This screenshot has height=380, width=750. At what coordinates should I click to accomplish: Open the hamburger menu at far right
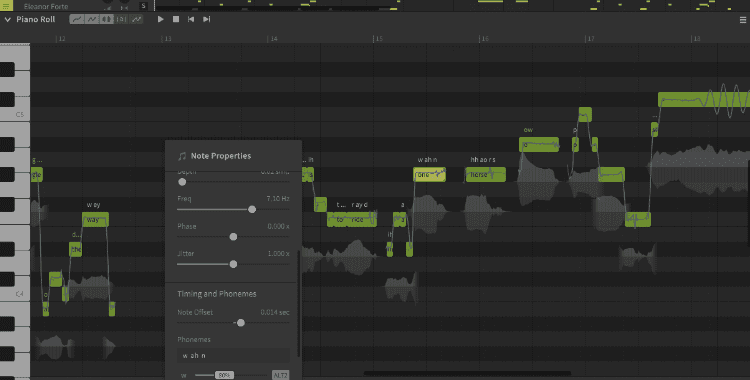743,20
